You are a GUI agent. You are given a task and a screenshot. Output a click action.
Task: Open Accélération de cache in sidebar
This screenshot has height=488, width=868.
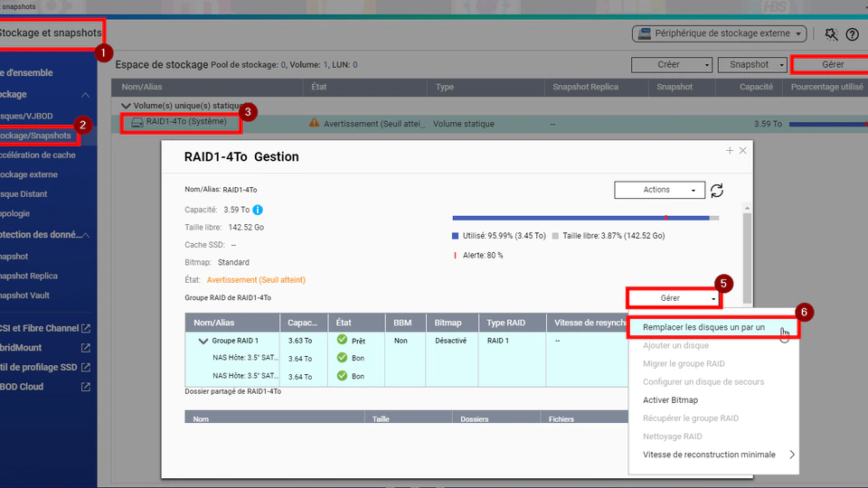(x=38, y=155)
